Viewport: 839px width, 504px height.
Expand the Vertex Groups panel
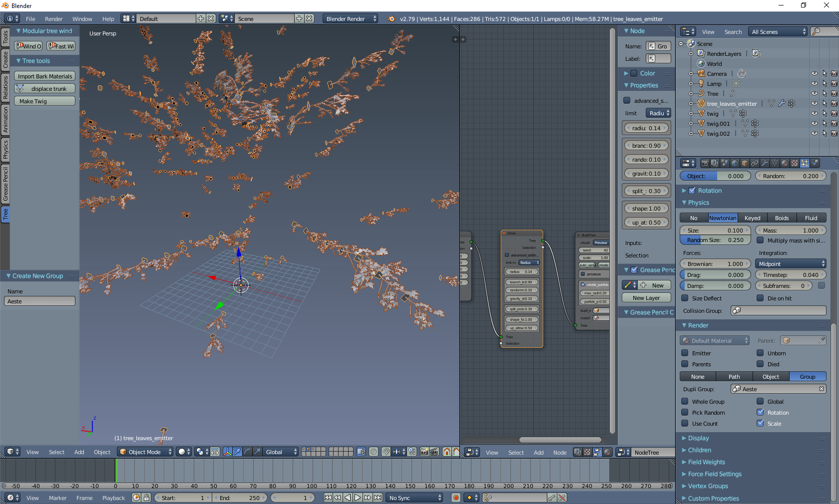pyautogui.click(x=708, y=486)
